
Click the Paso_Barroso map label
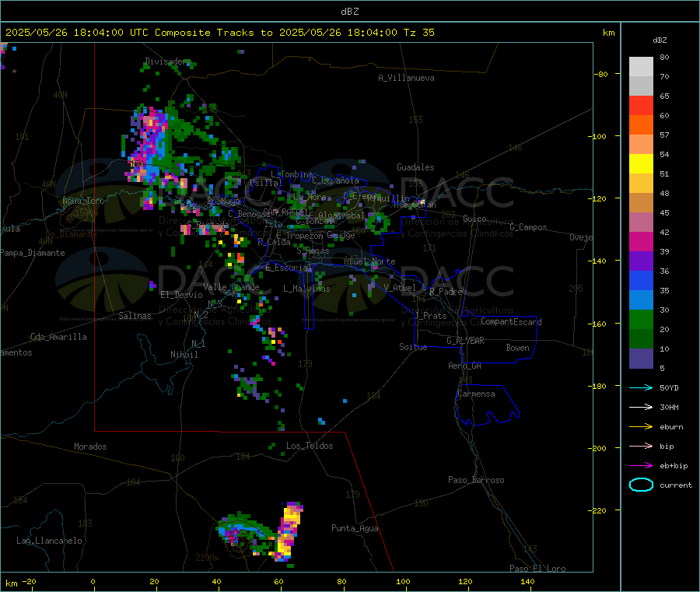pyautogui.click(x=476, y=480)
